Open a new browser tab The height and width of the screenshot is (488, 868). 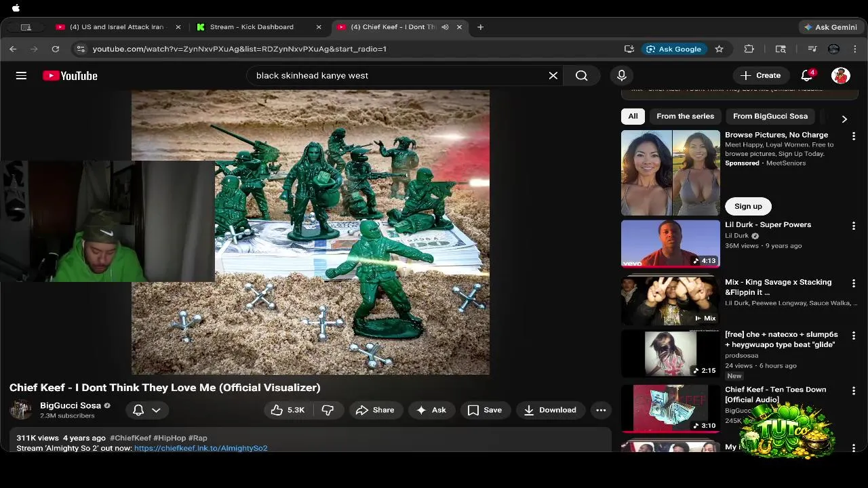(480, 27)
